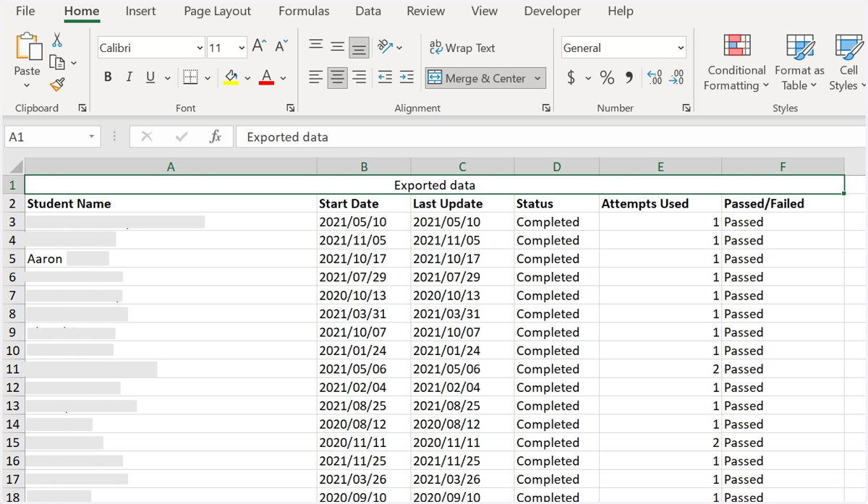Switch to the Data tab
Screen dimensions: 868x504
coord(368,11)
